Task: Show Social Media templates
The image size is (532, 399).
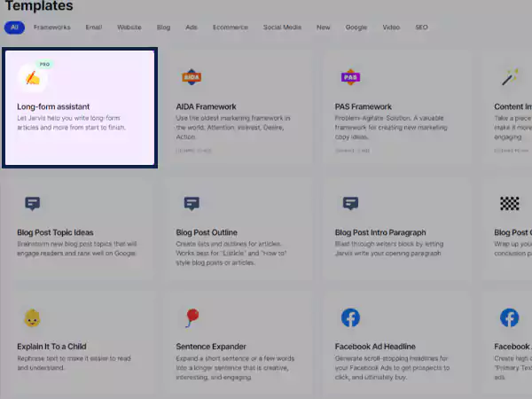Action: 281,27
